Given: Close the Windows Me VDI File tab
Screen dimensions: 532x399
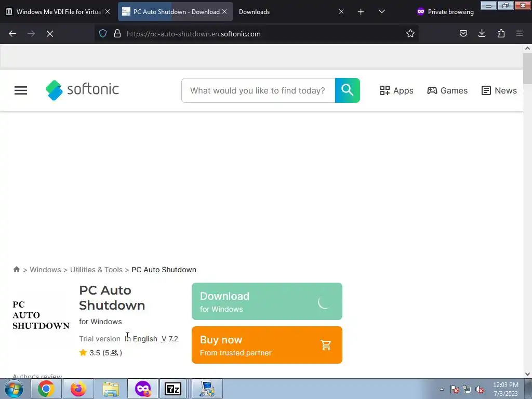Looking at the screenshot, I should (x=108, y=11).
